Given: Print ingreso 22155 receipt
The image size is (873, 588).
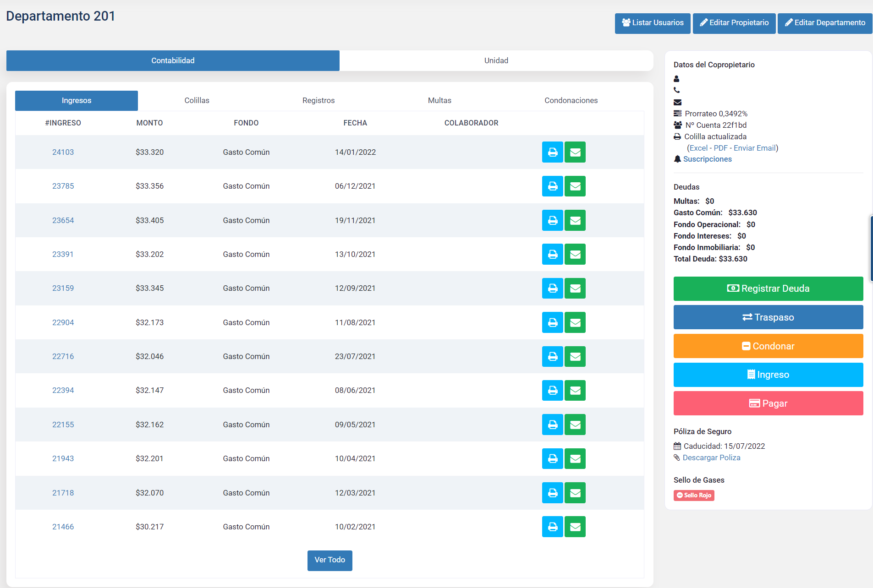Looking at the screenshot, I should tap(552, 425).
